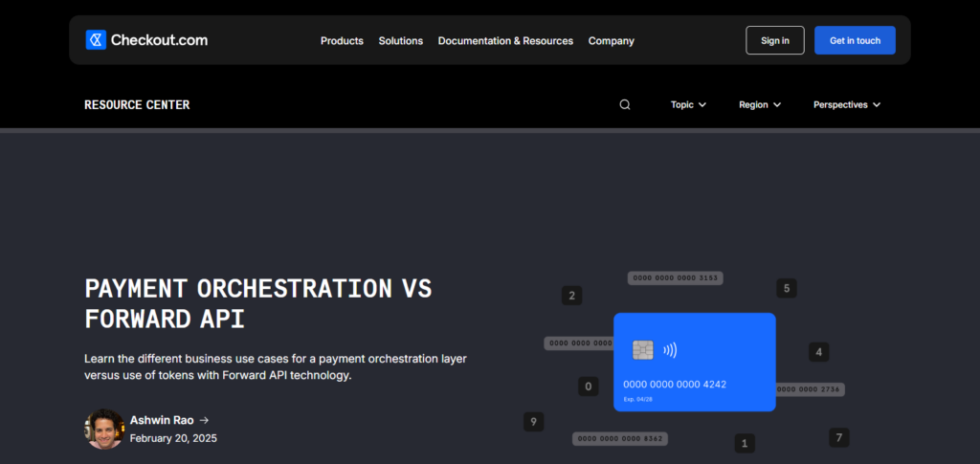This screenshot has height=464, width=980.
Task: Open the Company menu
Action: (612, 40)
